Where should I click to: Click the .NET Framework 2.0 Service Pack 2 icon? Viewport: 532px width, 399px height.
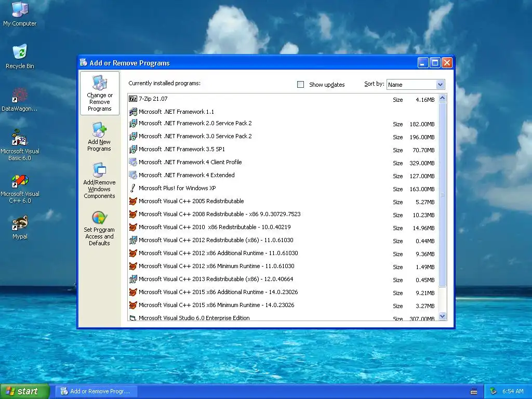(x=133, y=123)
